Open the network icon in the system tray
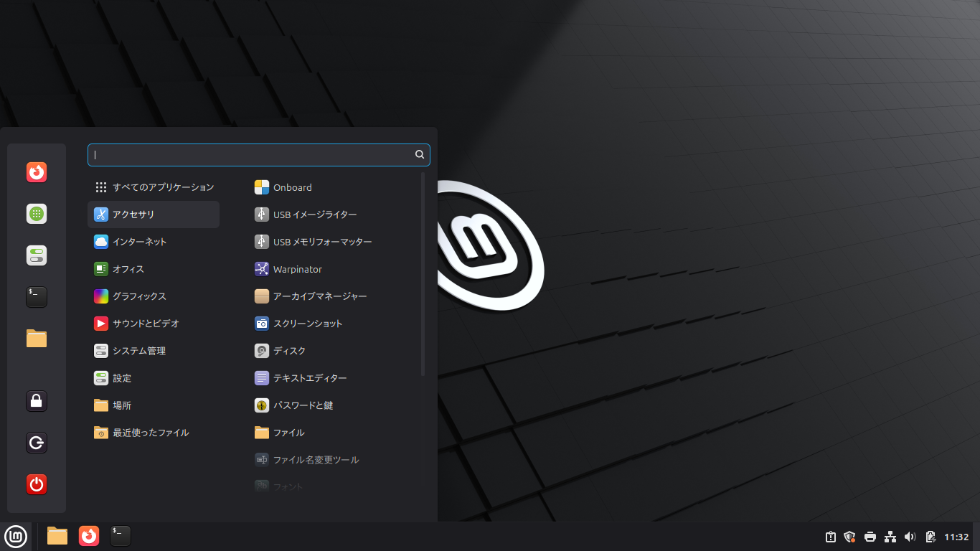Screen dimensions: 980x551 coord(890,536)
